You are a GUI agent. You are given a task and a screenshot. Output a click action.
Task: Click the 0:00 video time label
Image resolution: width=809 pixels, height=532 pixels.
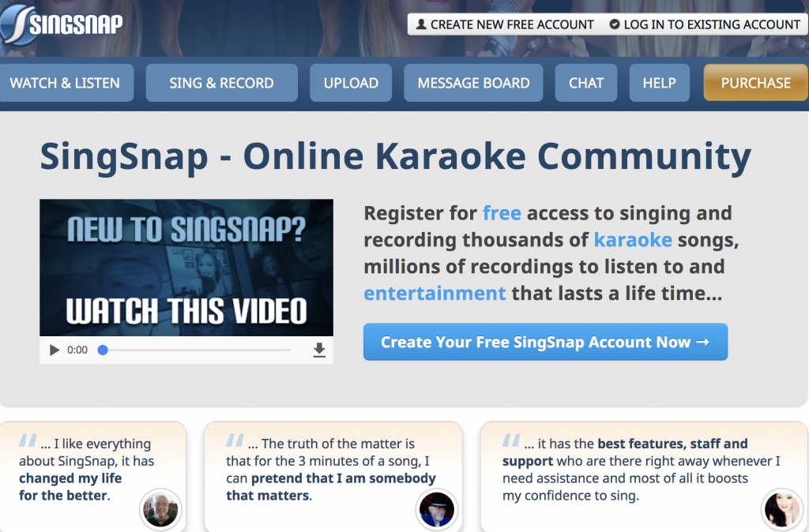pyautogui.click(x=77, y=350)
